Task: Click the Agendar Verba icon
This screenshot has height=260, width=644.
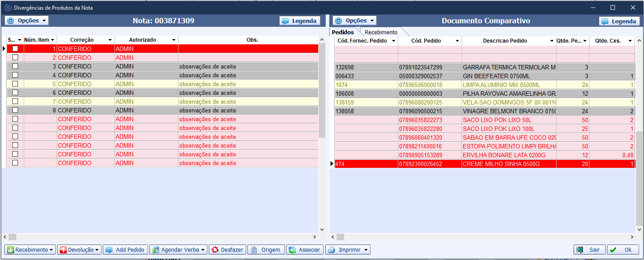Action: click(x=155, y=250)
